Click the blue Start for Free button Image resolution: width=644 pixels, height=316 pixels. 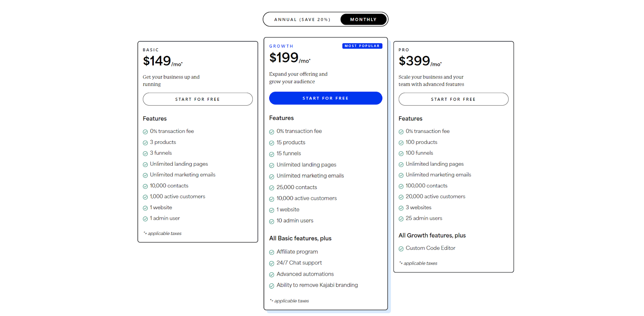[x=325, y=98]
